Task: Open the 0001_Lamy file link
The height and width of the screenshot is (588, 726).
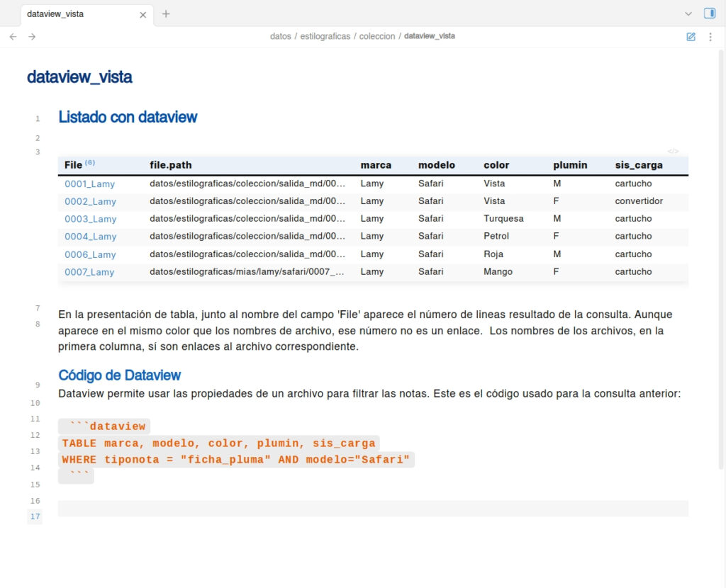Action: tap(89, 183)
